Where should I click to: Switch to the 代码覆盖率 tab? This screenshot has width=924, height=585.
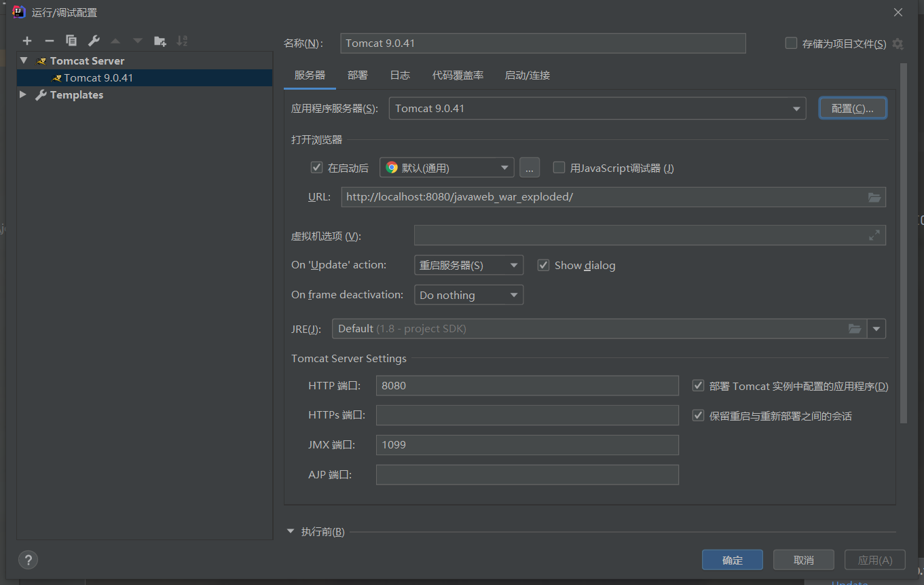(x=458, y=75)
